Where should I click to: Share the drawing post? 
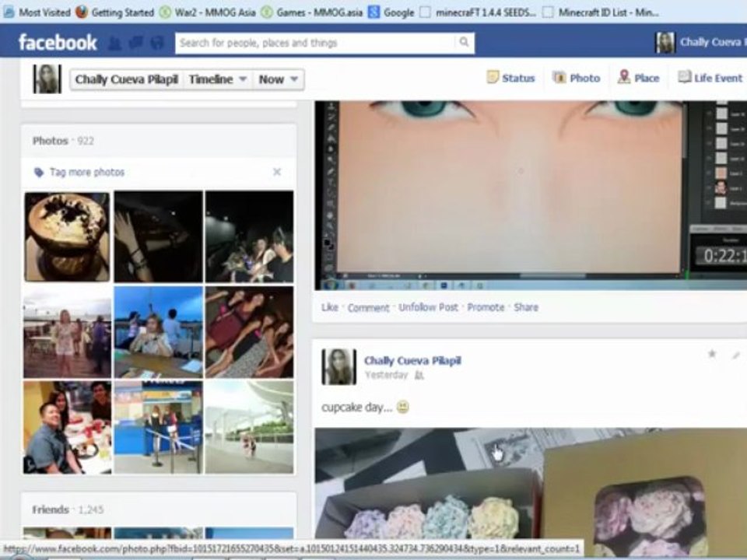tap(526, 307)
